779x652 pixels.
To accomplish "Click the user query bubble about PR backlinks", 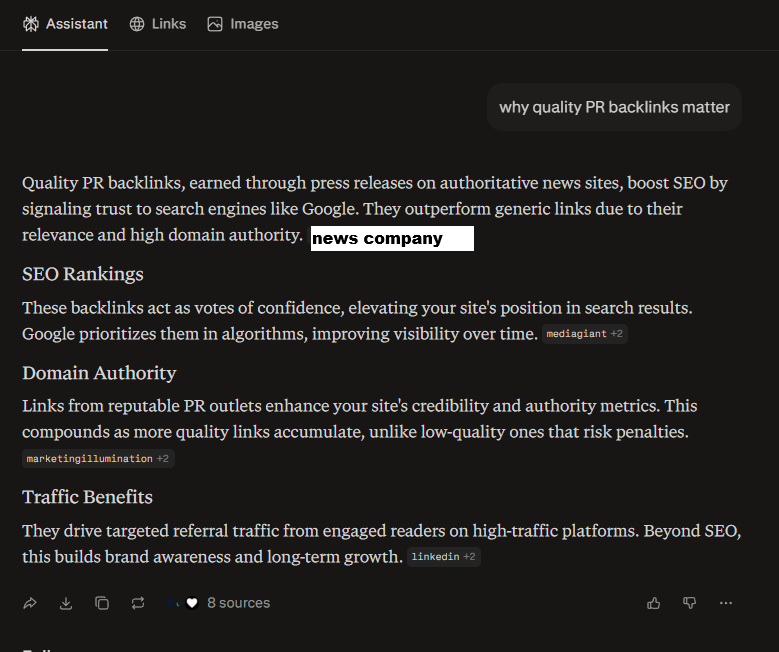I will point(614,107).
